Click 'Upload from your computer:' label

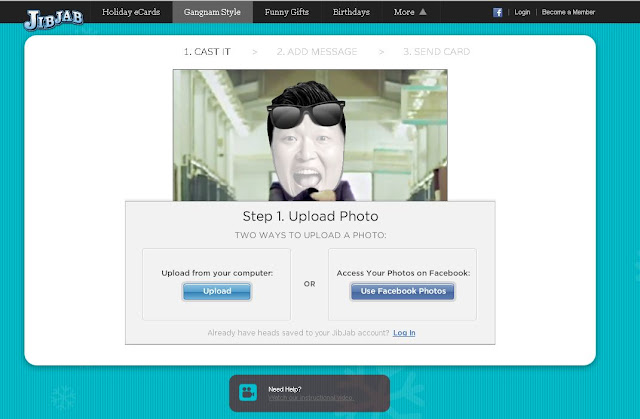click(x=217, y=273)
